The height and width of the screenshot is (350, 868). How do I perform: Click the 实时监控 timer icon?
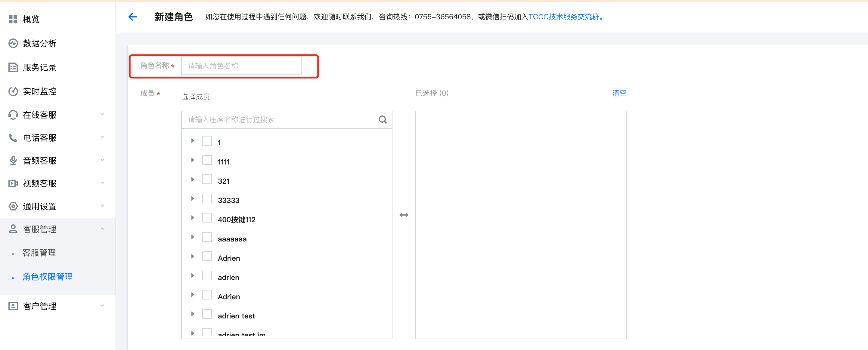point(13,91)
